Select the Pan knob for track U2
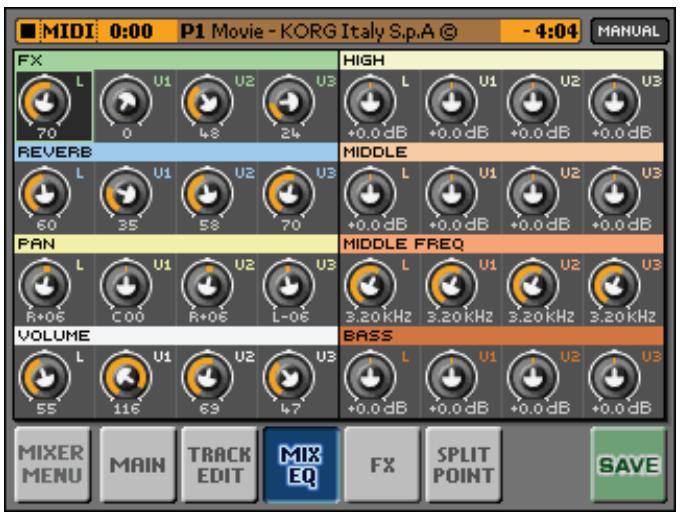This screenshot has height=515, width=682. pos(208,285)
